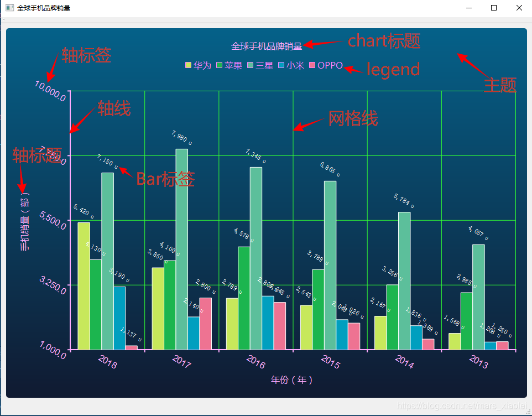Select the 三星 legend label text
532x416 pixels.
click(x=264, y=65)
